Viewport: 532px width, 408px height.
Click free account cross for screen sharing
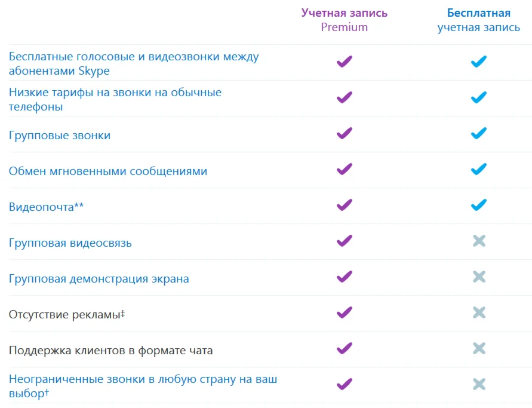pos(479,277)
